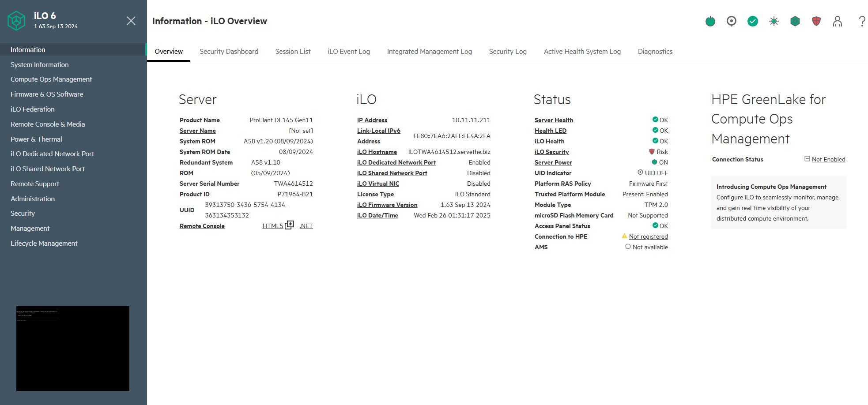868x405 pixels.
Task: Click the yellow warning triangle beside Not registered
Action: [624, 236]
